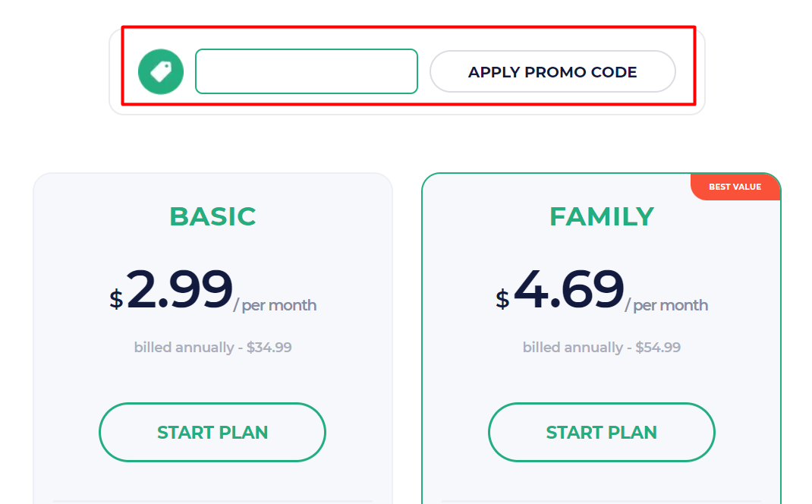The image size is (812, 504).
Task: Click '/per month' beside the Basic price
Action: pos(277,305)
